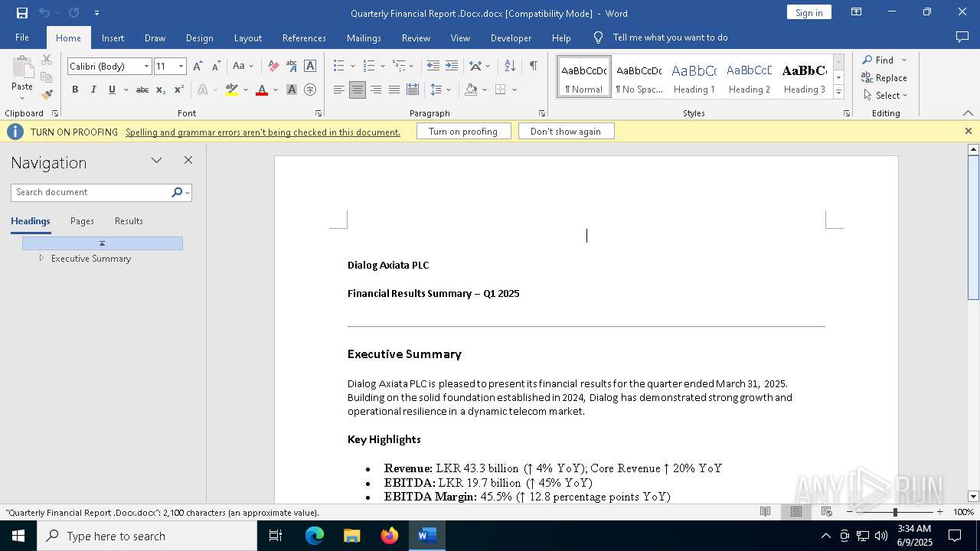Click the Character Shading icon
This screenshot has width=980, height=551.
(292, 90)
